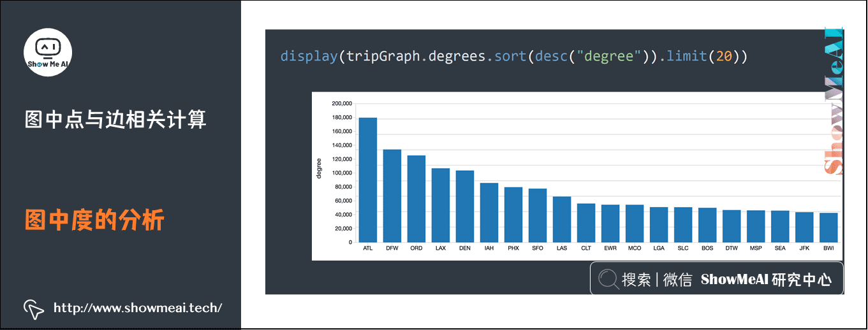Click the 200,000 y-axis tick label
The width and height of the screenshot is (868, 330).
(342, 103)
